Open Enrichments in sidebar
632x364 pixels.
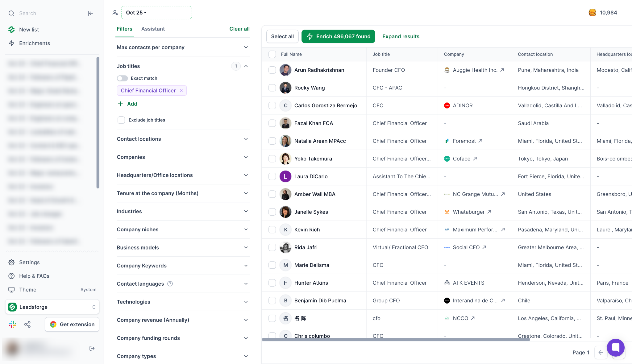tap(35, 43)
